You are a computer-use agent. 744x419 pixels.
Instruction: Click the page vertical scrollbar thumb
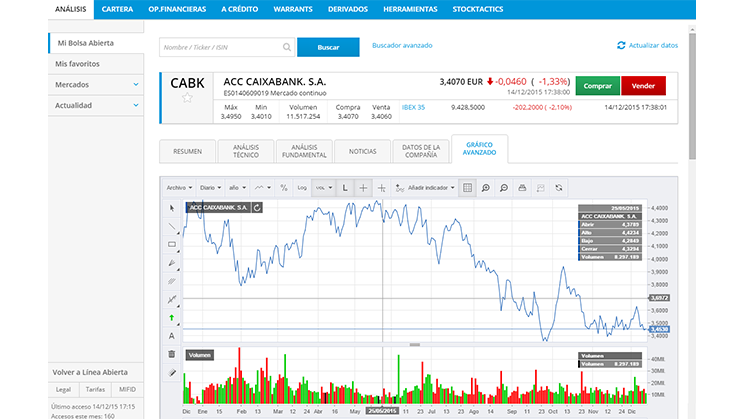pos(692,96)
